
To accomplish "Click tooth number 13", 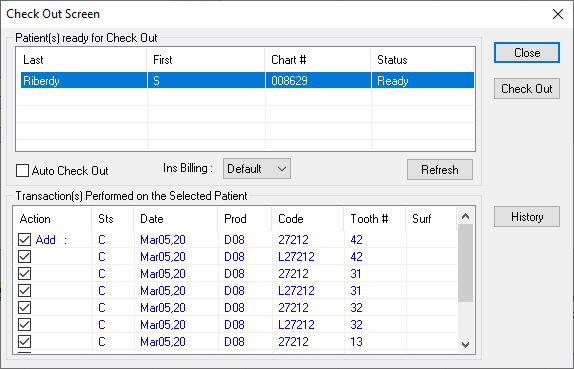I will (356, 342).
